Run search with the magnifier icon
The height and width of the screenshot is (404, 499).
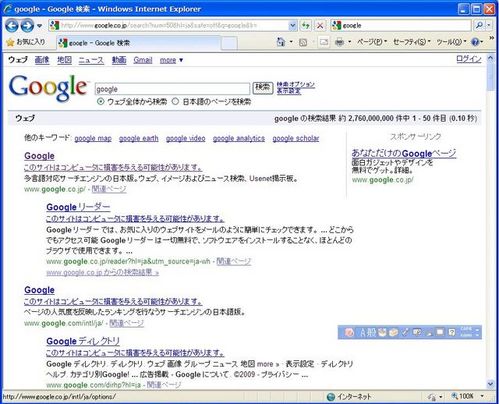click(x=479, y=25)
